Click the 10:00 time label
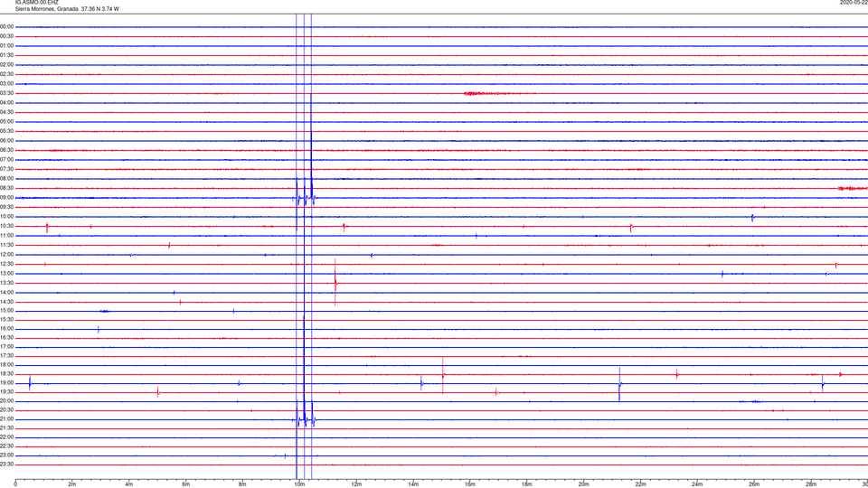Viewport: 868px width, 488px height. (x=6, y=216)
